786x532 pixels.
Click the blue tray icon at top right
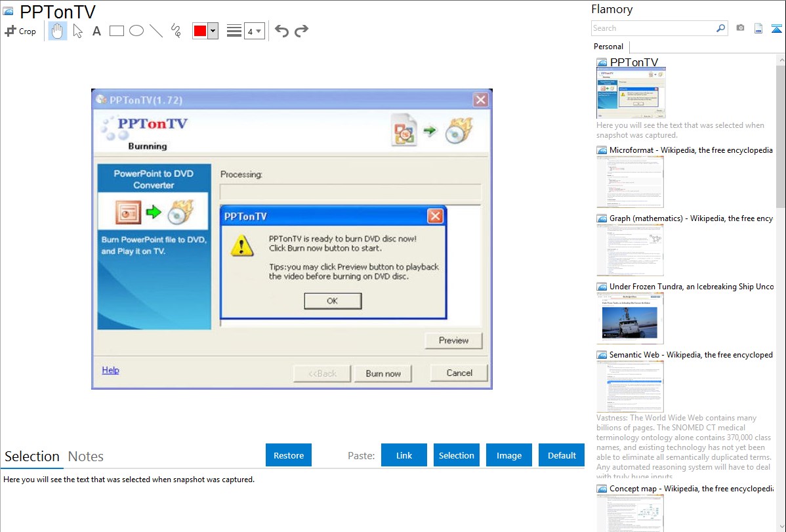[x=776, y=29]
